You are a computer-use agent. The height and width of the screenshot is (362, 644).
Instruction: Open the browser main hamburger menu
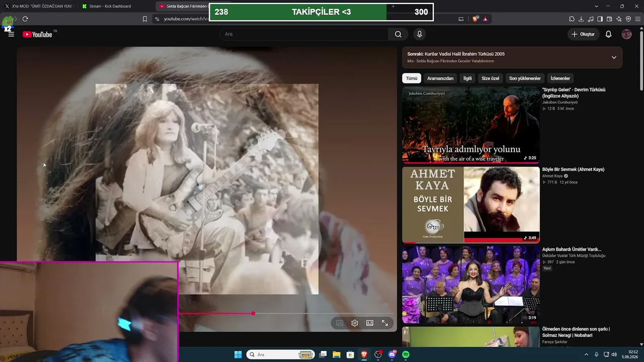(637, 19)
